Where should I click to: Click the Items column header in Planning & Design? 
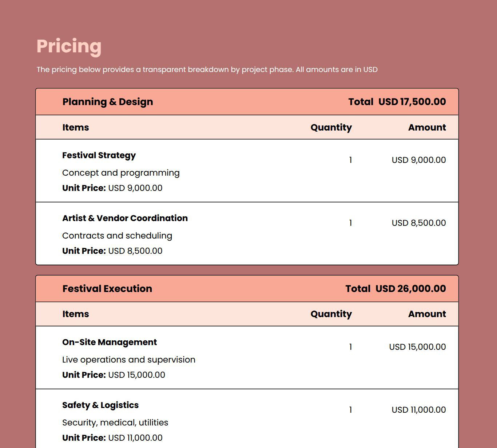pos(75,128)
